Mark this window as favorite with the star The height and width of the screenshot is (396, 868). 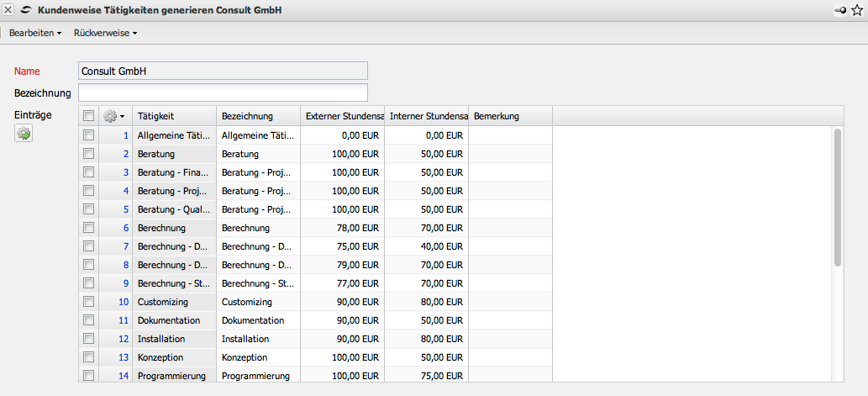click(x=856, y=10)
